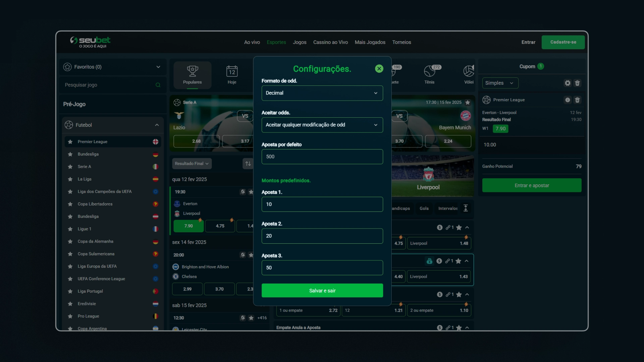This screenshot has height=362, width=644.
Task: Click the Salvar e sair green button
Action: pyautogui.click(x=322, y=290)
